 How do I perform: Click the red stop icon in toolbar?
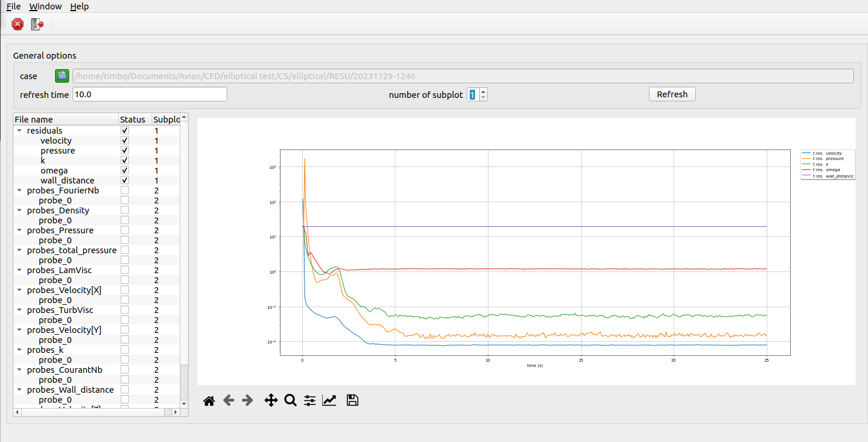click(x=18, y=24)
